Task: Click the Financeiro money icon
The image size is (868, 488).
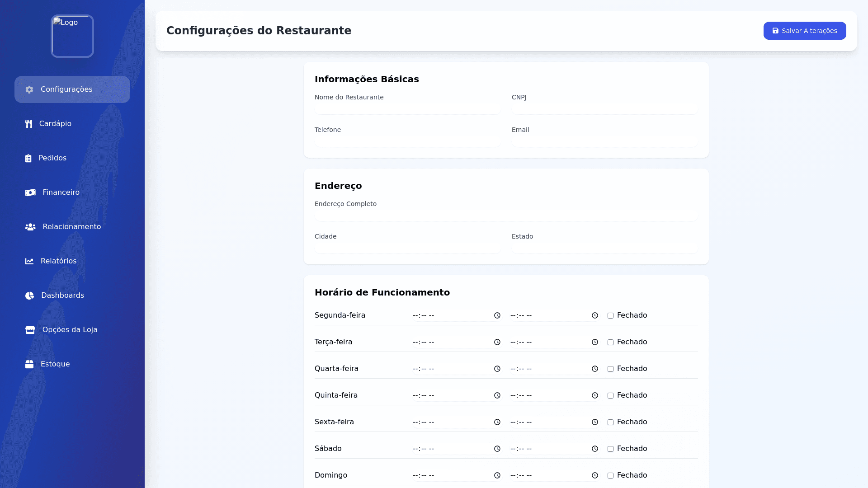Action: point(30,192)
